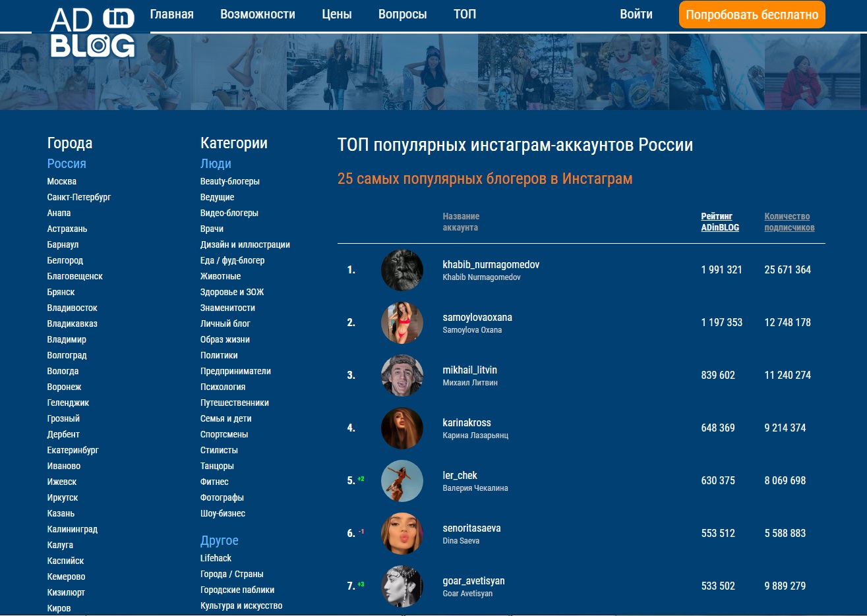The width and height of the screenshot is (867, 616).
Task: Open Еда / фуд-блогер category
Action: [x=233, y=260]
